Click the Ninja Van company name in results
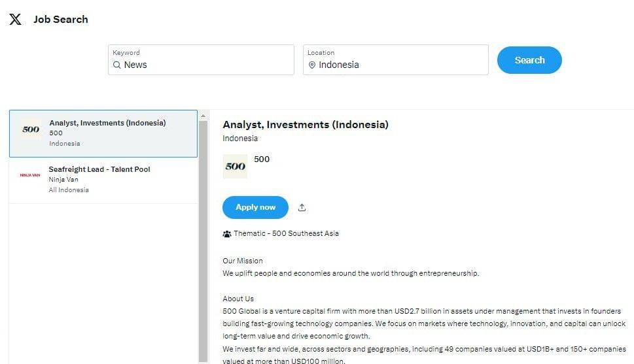The image size is (634, 364). [63, 180]
